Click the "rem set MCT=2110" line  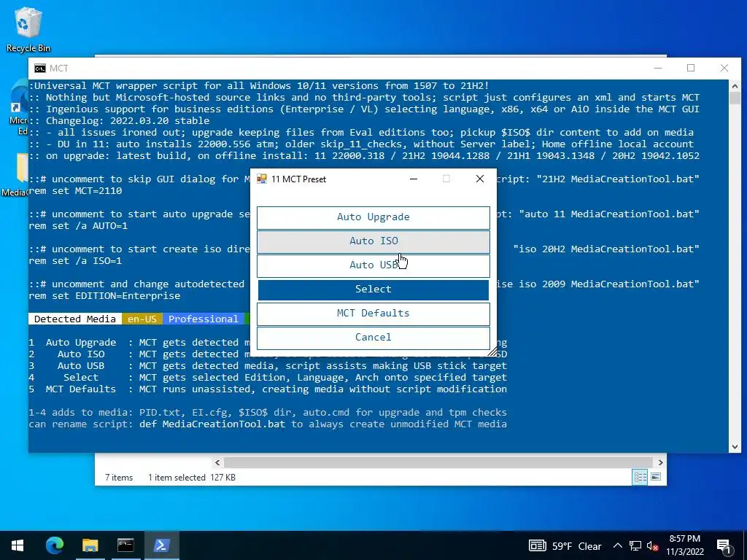point(75,190)
